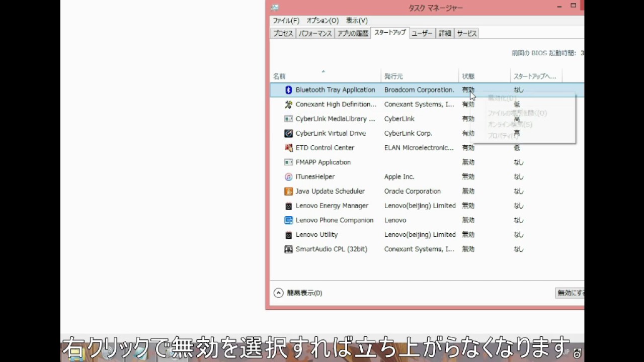The image size is (644, 362).
Task: Select Conexant High Definition row name
Action: [x=336, y=105]
